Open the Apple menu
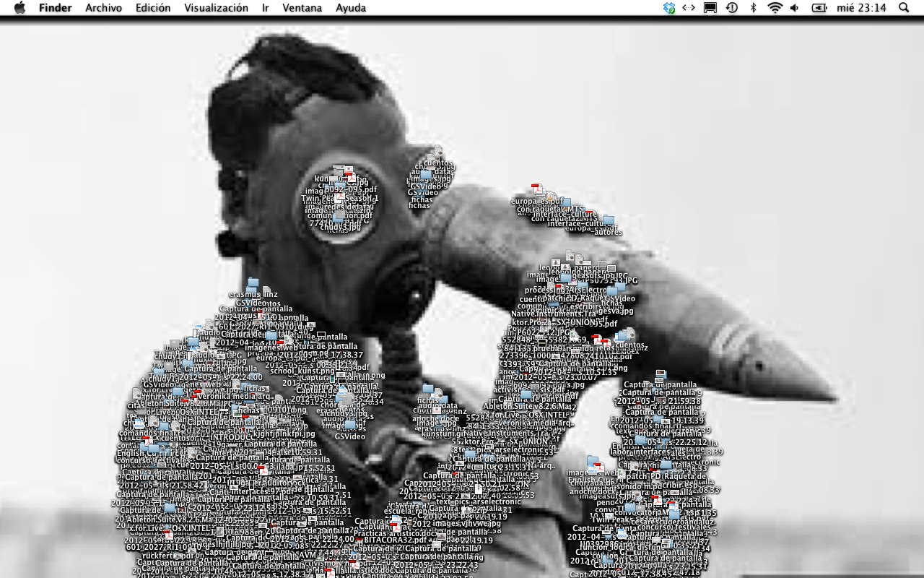 [19, 8]
